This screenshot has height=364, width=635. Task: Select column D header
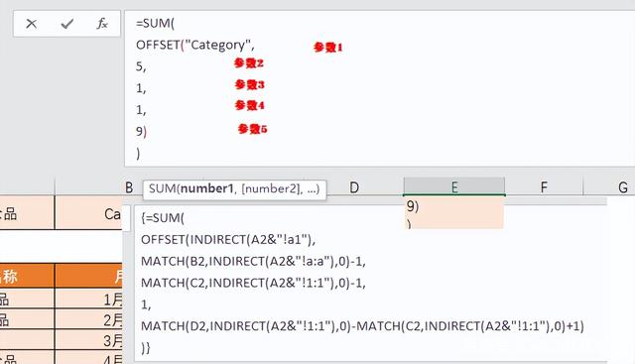point(354,187)
